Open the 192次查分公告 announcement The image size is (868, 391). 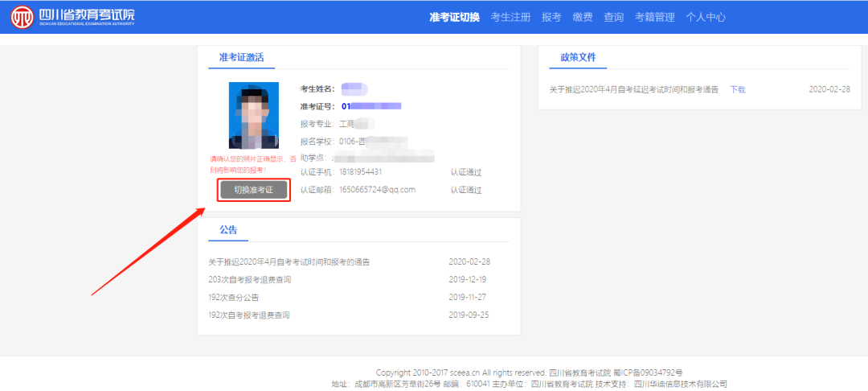click(x=233, y=298)
